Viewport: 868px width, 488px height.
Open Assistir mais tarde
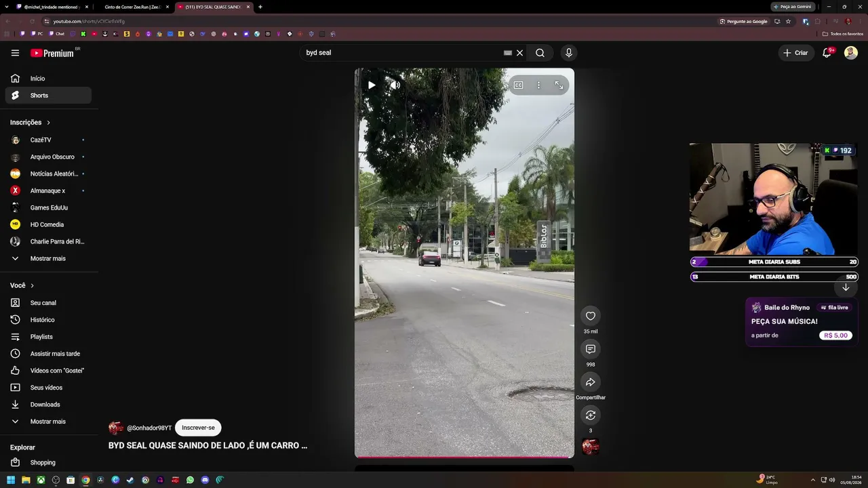(48, 354)
